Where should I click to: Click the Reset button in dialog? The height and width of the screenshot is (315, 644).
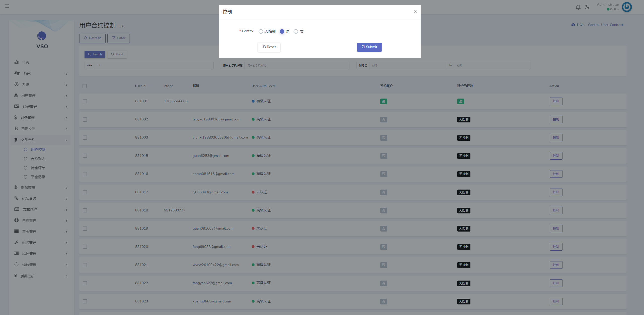point(269,47)
